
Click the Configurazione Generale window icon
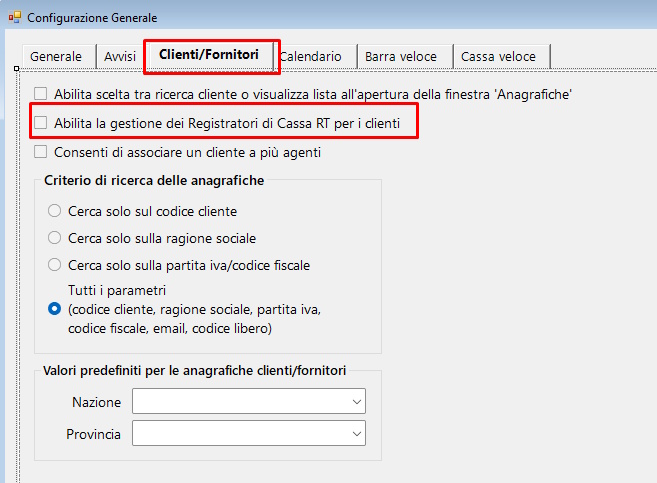[15, 18]
